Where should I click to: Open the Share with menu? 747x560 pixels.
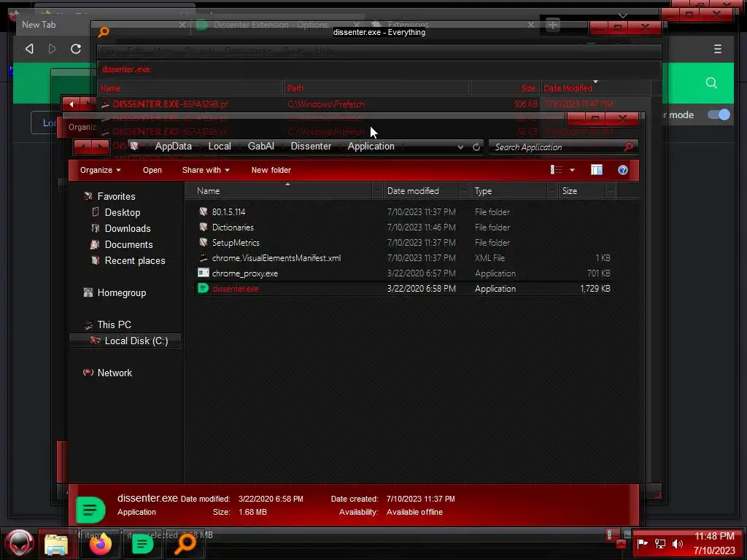[x=206, y=170]
